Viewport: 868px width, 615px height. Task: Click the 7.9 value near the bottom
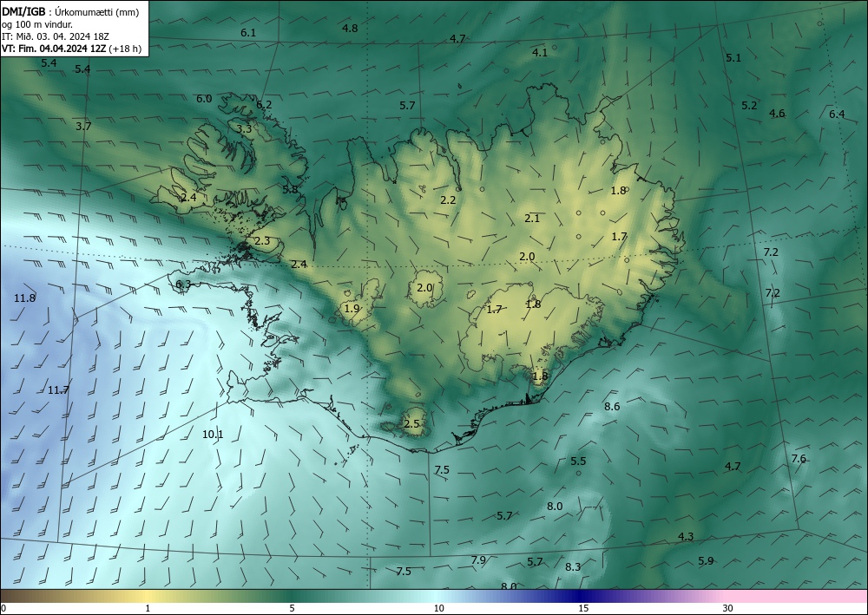coord(478,560)
